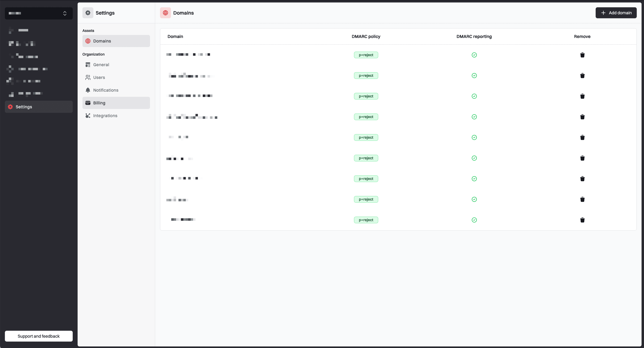Click the Settings panel title
Viewport: 644px width, 348px height.
[105, 13]
